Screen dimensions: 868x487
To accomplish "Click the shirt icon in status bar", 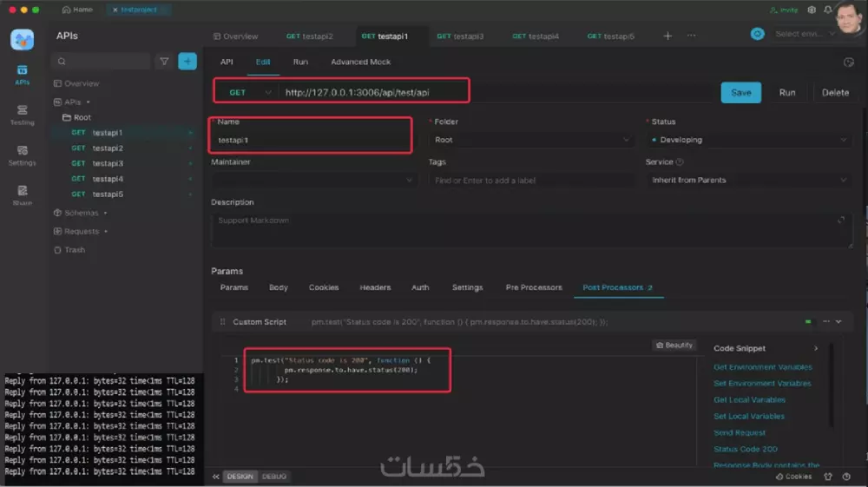I will 828,477.
